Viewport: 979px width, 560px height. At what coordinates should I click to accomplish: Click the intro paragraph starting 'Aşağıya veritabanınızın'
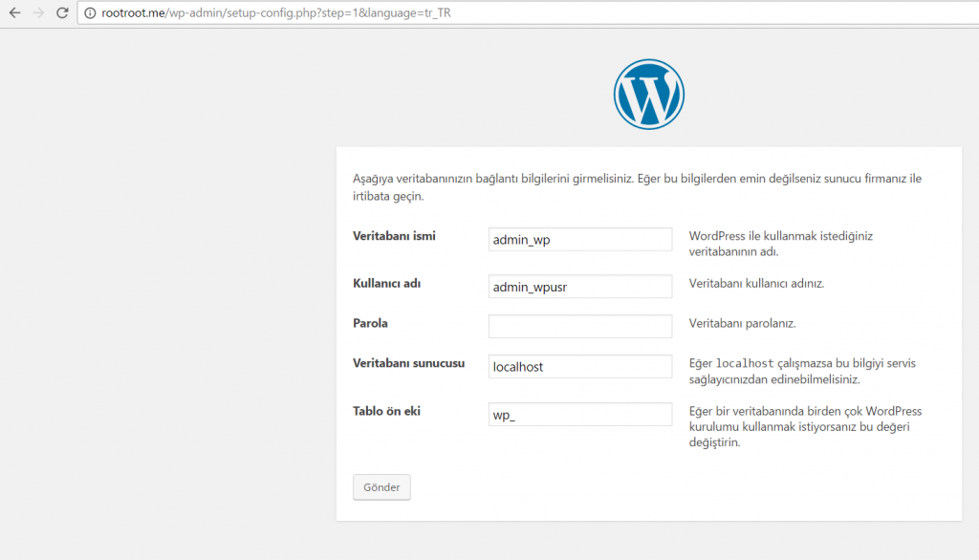point(637,187)
